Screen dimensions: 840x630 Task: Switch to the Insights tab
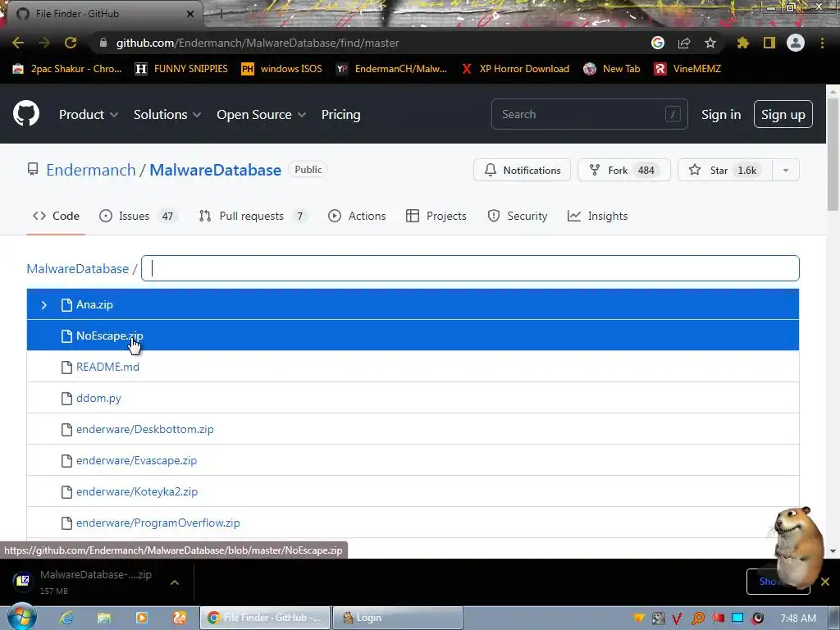[598, 216]
